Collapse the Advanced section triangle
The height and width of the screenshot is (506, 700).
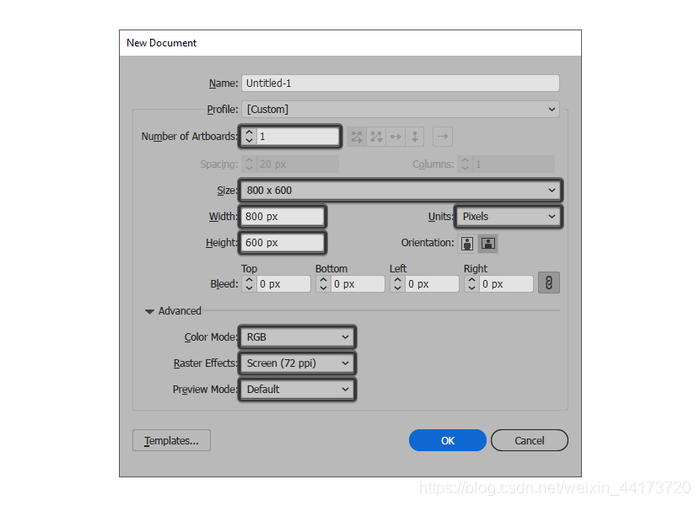[x=150, y=311]
